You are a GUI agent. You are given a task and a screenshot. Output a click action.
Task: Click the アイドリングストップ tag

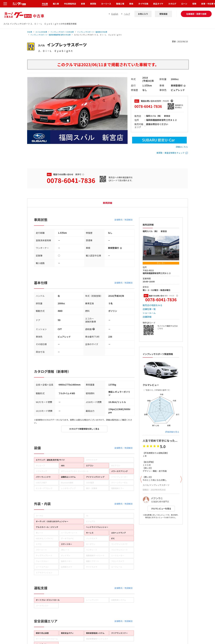pyautogui.click(x=96, y=477)
